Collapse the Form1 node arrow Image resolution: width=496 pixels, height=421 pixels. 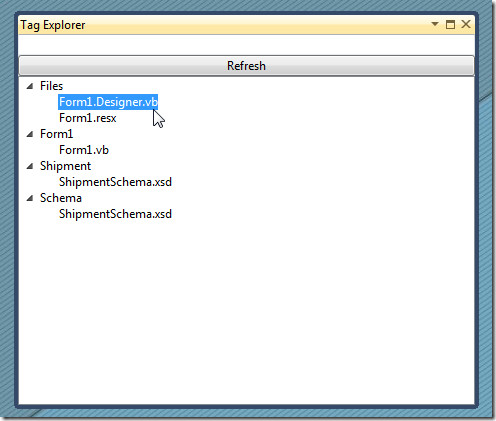[x=30, y=134]
